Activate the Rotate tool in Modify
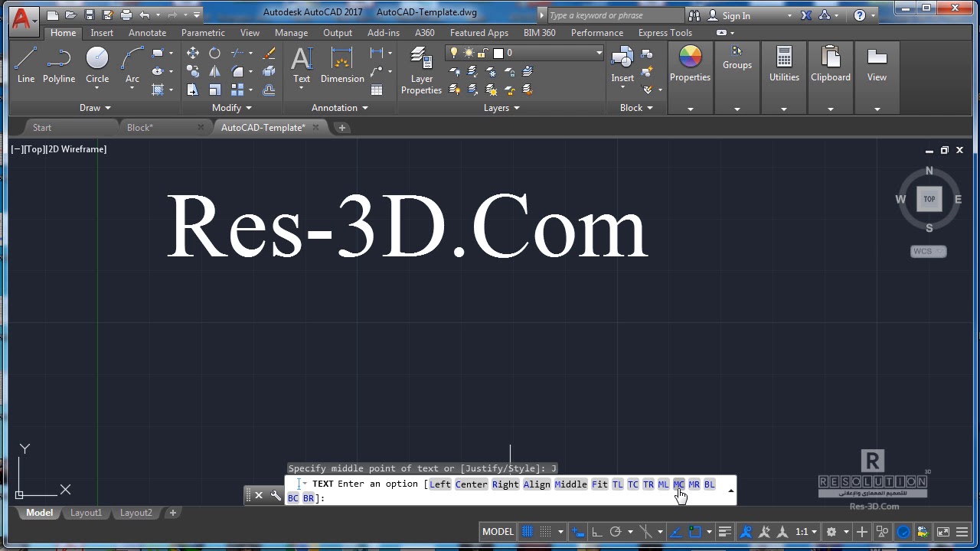980x551 pixels. click(x=214, y=53)
